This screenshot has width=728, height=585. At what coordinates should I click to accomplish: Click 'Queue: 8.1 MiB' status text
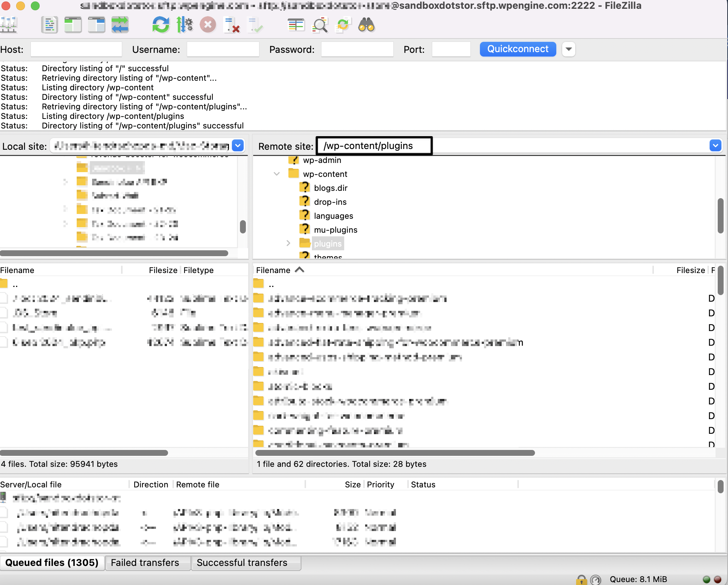click(x=638, y=579)
